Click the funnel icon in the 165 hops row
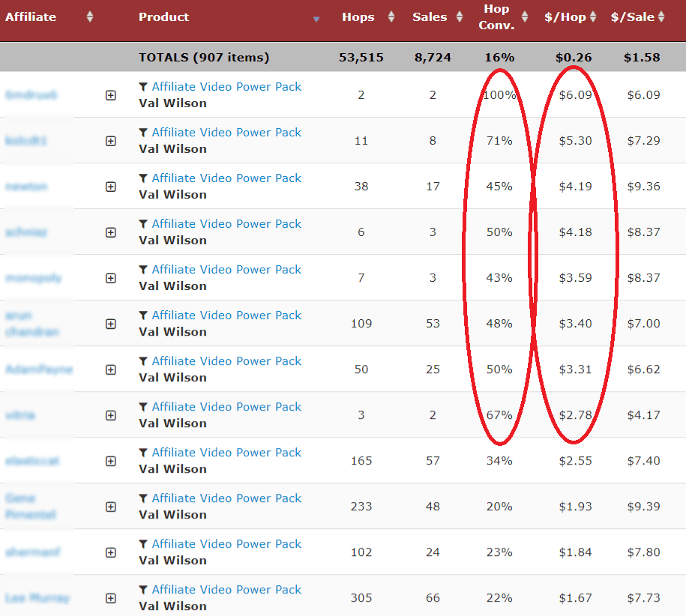The height and width of the screenshot is (616, 686). point(143,453)
